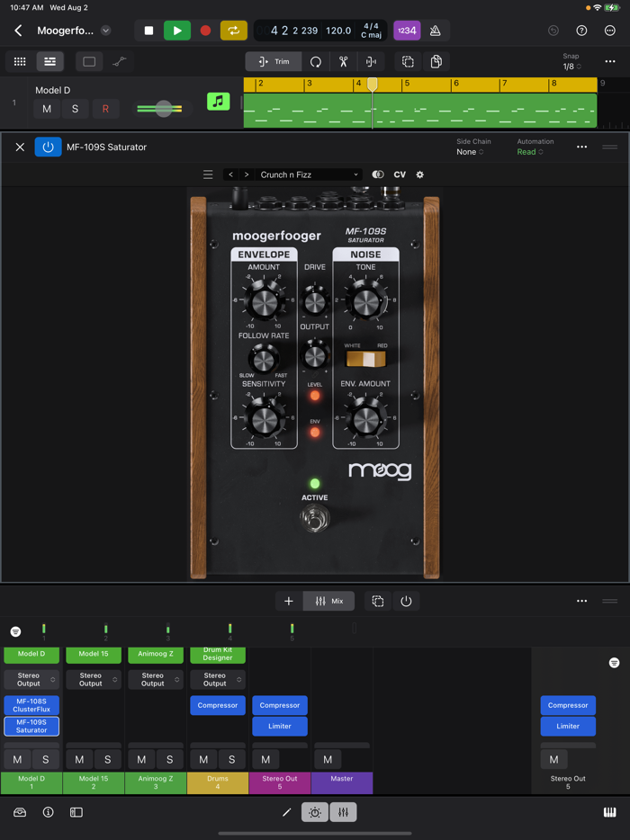Tap the playhead marker on the ruler
Screen dimensions: 630x840
(372, 85)
